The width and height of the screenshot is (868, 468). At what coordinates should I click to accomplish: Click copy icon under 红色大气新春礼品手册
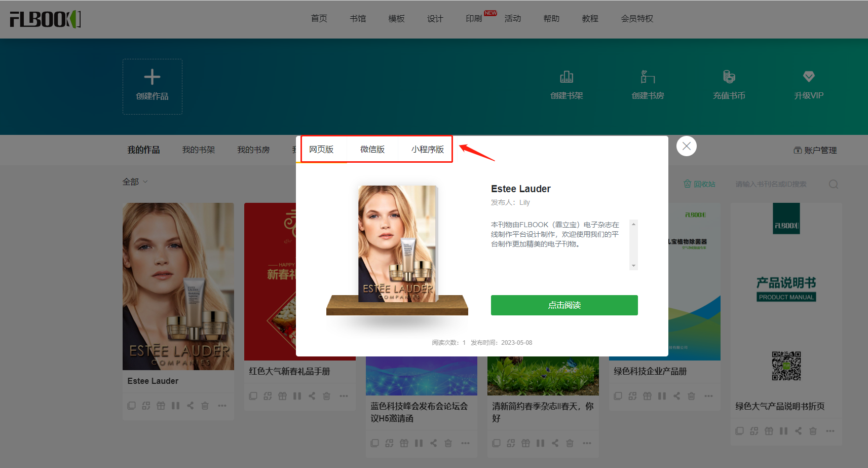[253, 396]
